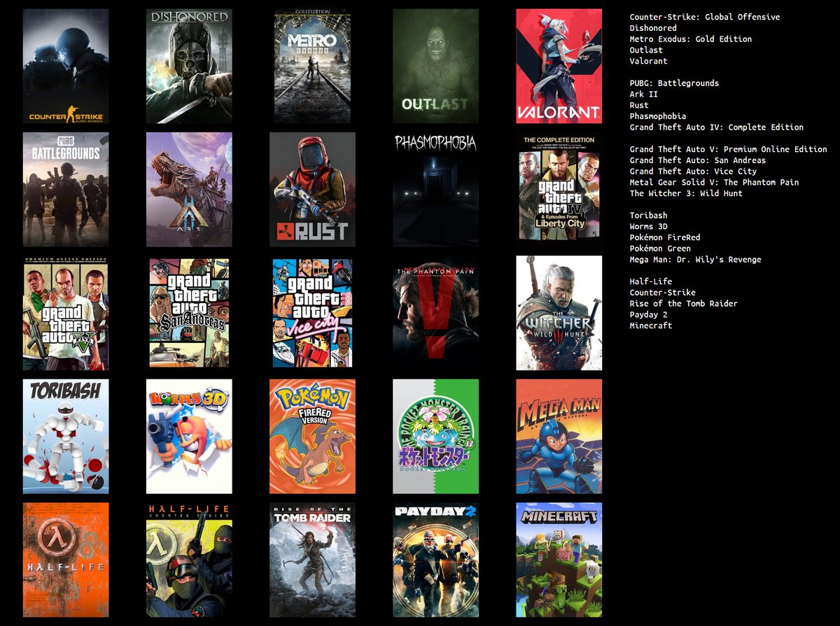Image resolution: width=840 pixels, height=626 pixels.
Task: Select plain 'Counter-Strike' entry near list bottom
Action: click(x=662, y=293)
